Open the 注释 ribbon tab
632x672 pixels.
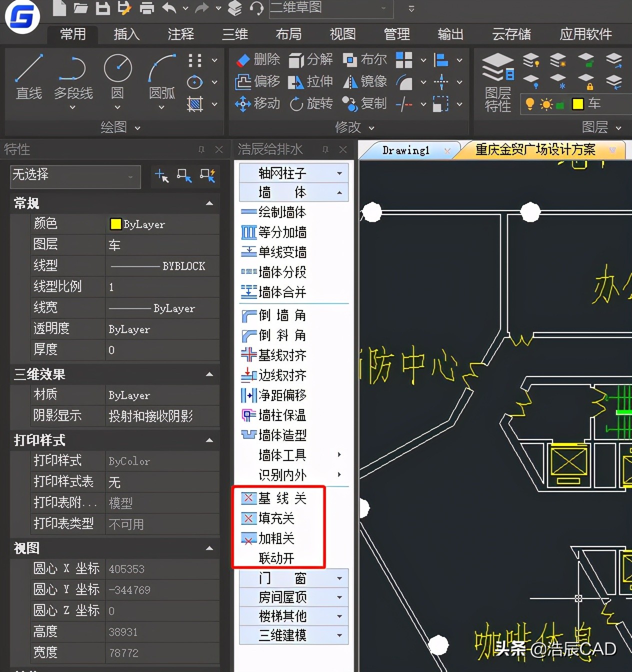click(x=180, y=34)
